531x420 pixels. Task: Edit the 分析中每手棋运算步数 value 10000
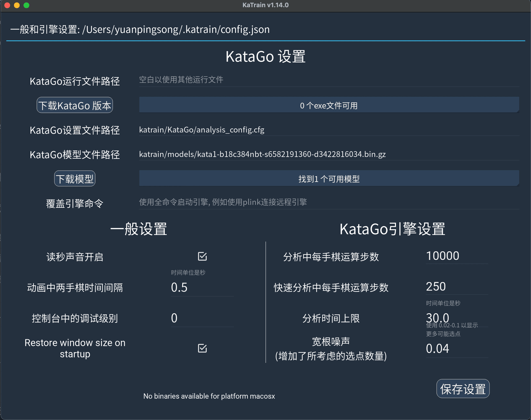click(456, 255)
